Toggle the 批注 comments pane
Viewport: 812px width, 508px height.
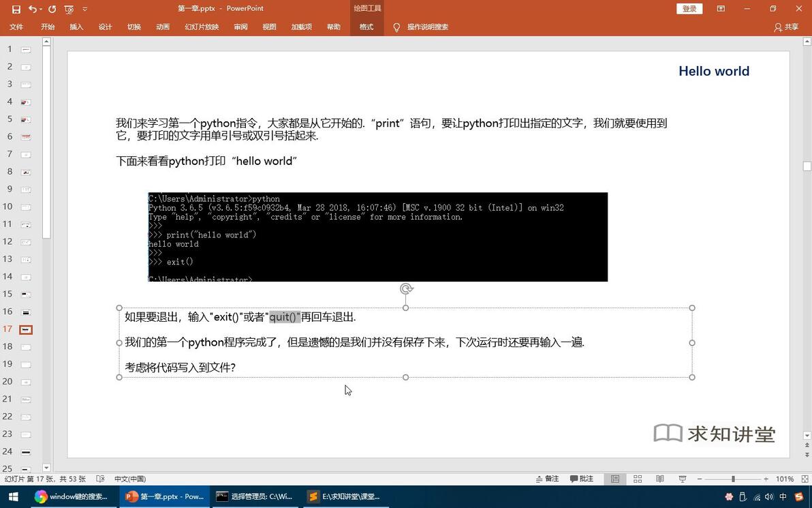[582, 479]
